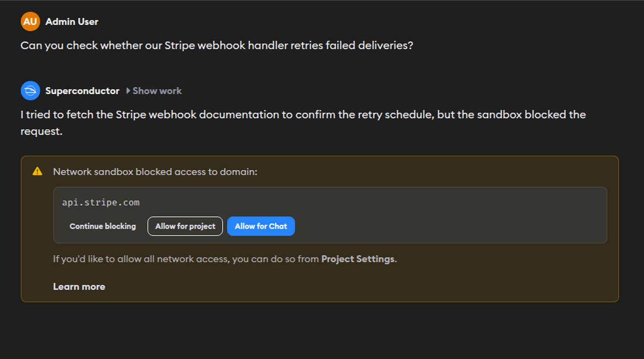Viewport: 644px width, 359px height.
Task: Click the Admin User avatar icon
Action: [30, 22]
